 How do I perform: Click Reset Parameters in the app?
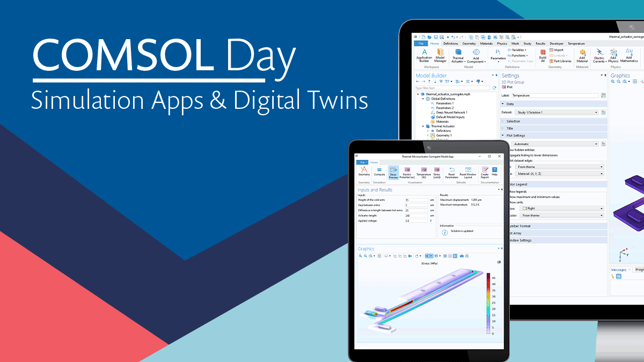(x=451, y=172)
